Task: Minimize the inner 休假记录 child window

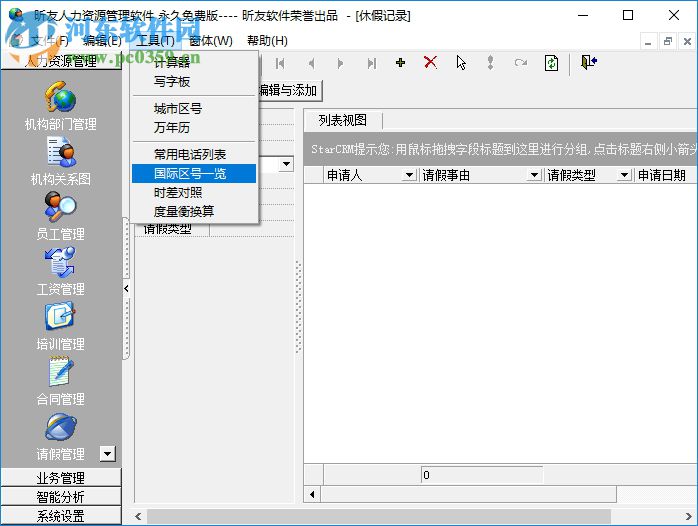Action: tap(648, 42)
